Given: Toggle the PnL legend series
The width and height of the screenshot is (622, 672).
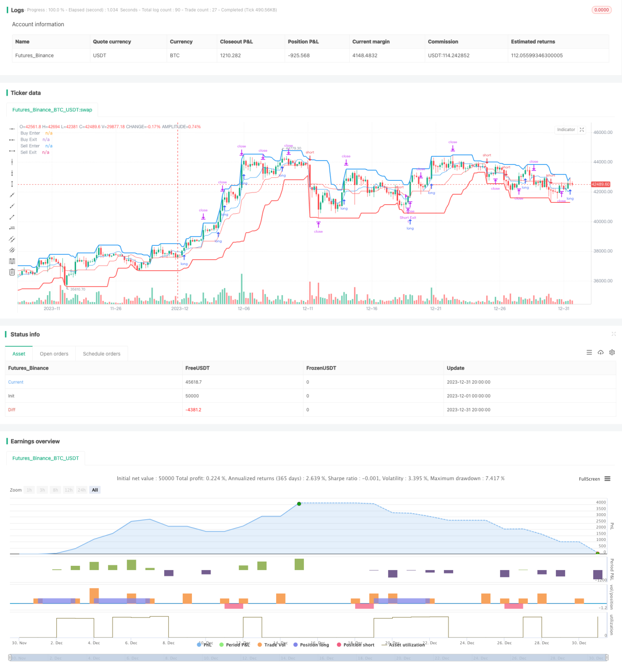Looking at the screenshot, I should (x=204, y=645).
